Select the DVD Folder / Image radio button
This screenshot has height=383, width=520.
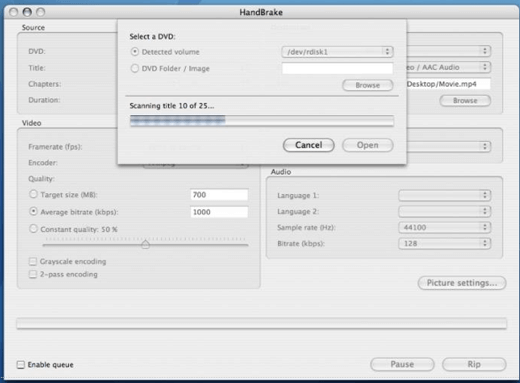(135, 68)
